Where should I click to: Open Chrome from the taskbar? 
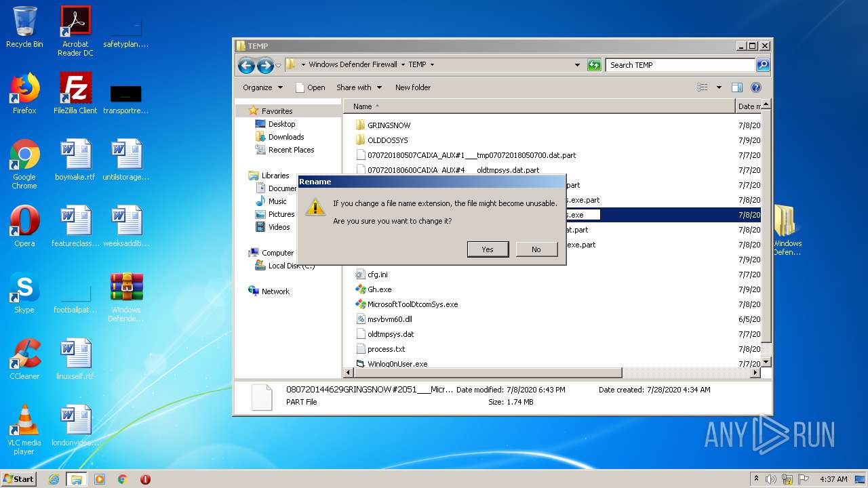123,479
